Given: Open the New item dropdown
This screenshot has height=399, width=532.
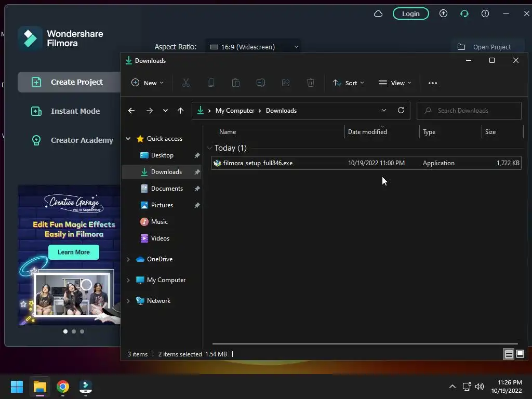Looking at the screenshot, I should point(148,83).
